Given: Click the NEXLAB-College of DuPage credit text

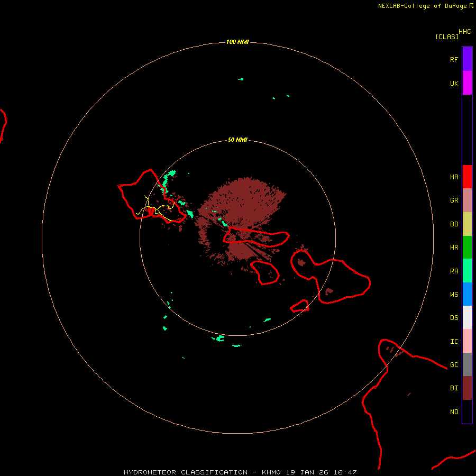Looking at the screenshot, I should (426, 6).
